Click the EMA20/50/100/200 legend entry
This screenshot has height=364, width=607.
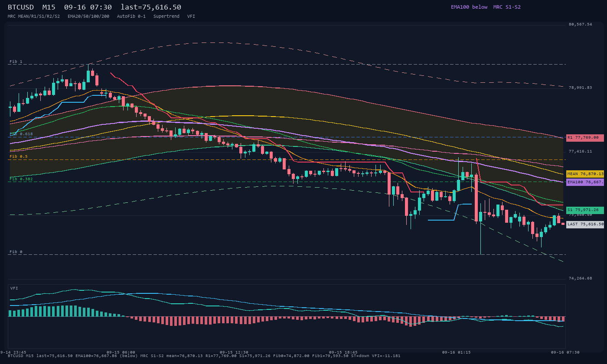pyautogui.click(x=88, y=16)
